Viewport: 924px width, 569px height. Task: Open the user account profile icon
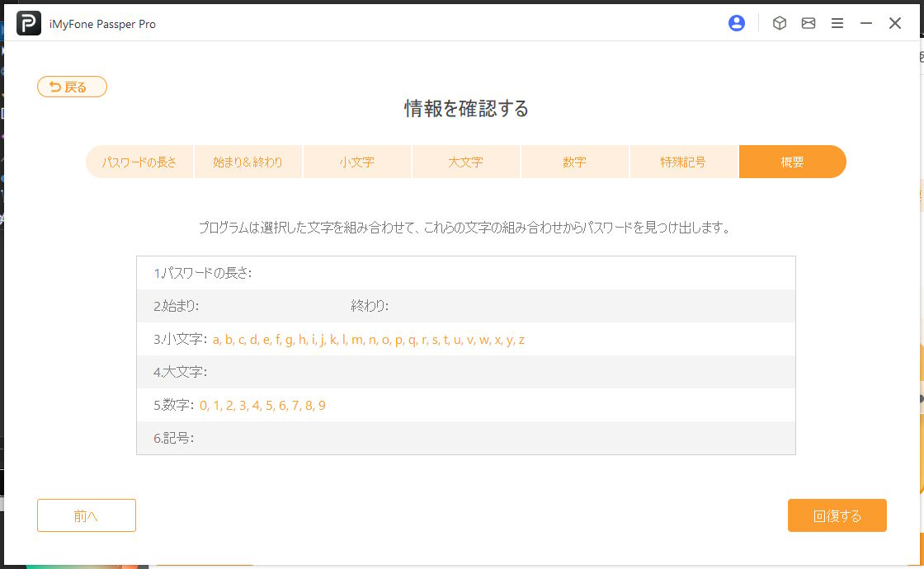pos(737,24)
